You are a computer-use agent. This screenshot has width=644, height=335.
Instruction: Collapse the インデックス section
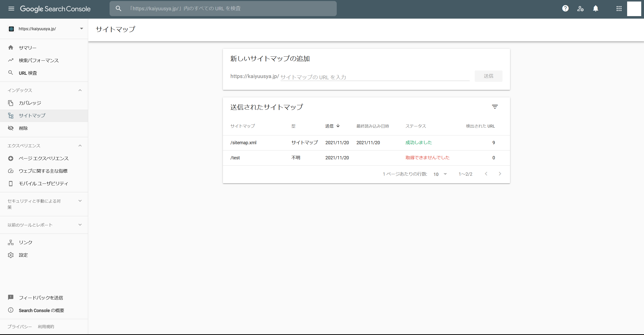(80, 90)
